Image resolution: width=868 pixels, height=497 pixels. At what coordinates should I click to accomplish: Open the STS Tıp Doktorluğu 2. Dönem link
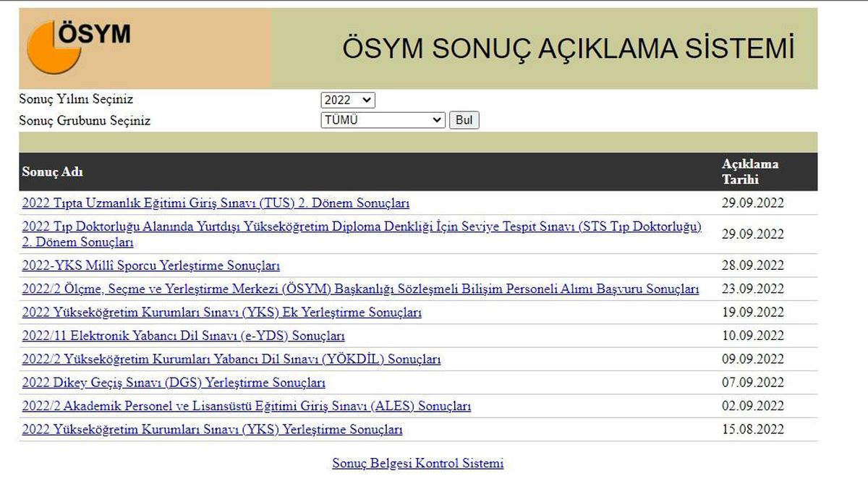pos(362,234)
